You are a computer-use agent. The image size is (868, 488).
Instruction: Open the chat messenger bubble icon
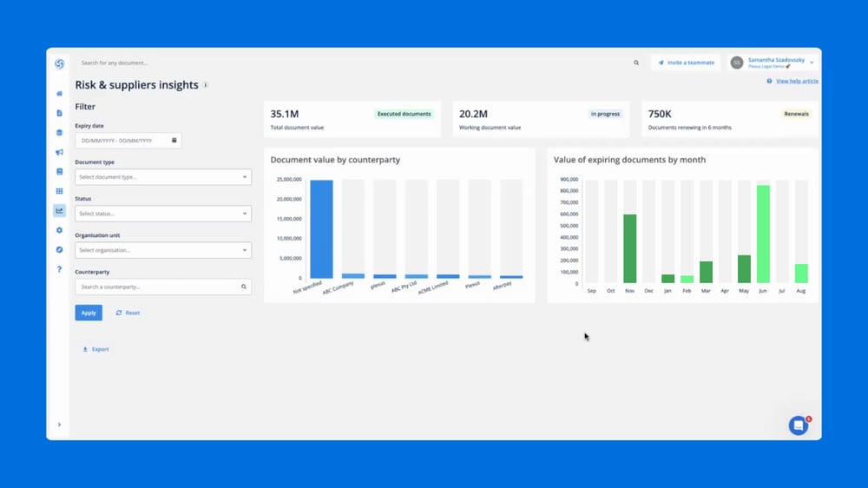798,425
